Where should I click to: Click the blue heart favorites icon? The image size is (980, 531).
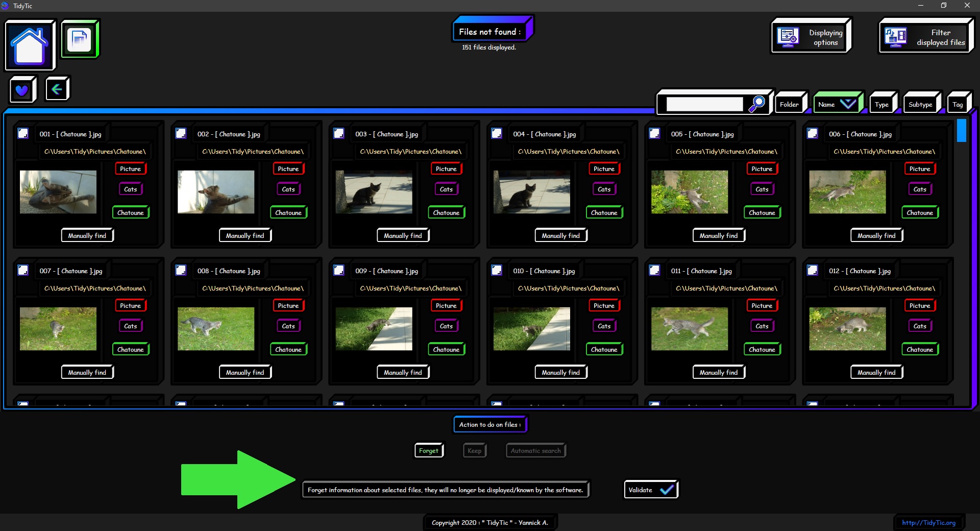pyautogui.click(x=22, y=90)
